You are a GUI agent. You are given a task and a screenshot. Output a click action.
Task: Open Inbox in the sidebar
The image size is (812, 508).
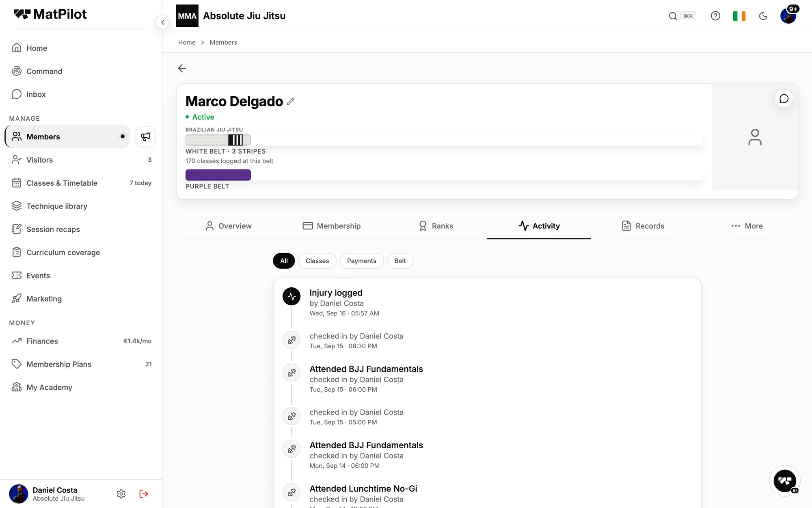81,94
